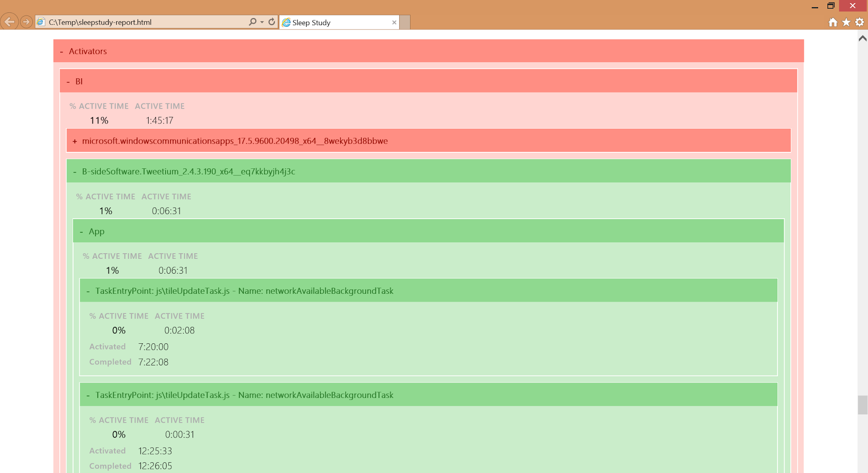Click the Activated time 7:20:00

[x=153, y=347]
